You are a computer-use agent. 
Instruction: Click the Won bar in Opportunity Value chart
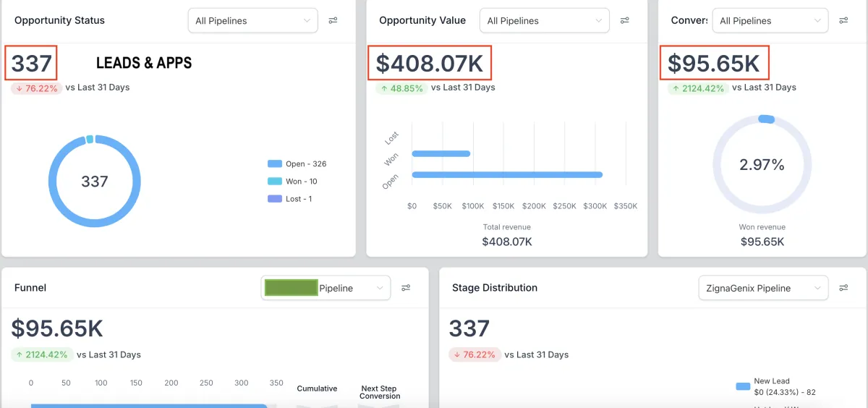click(x=441, y=153)
